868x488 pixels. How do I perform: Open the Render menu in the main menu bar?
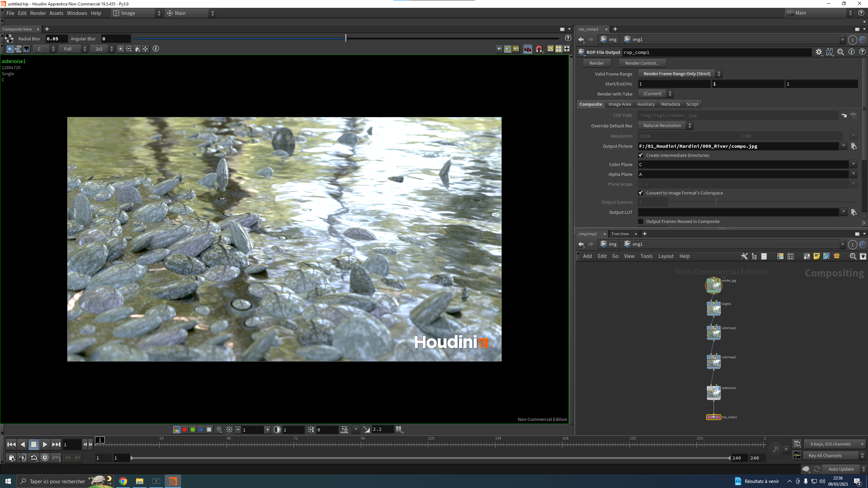38,13
